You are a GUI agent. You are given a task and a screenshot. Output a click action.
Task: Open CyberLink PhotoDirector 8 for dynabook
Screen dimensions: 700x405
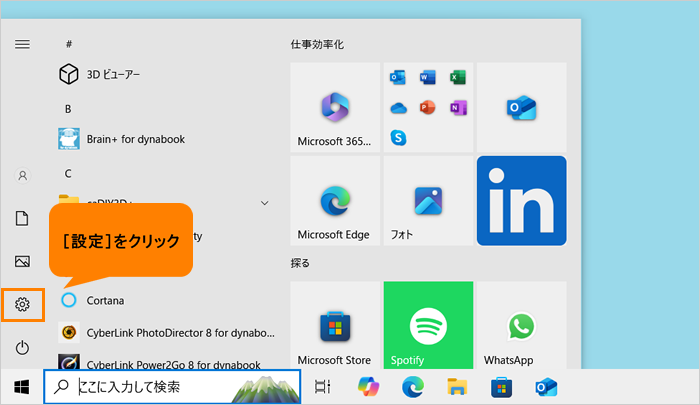point(166,333)
